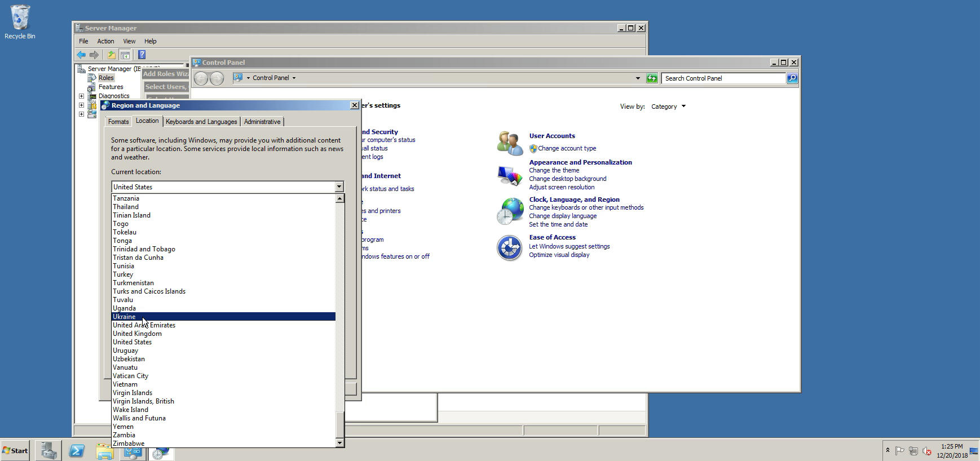Viewport: 980px width, 461px height.
Task: Select Zimbabwe in the location list
Action: 223,444
